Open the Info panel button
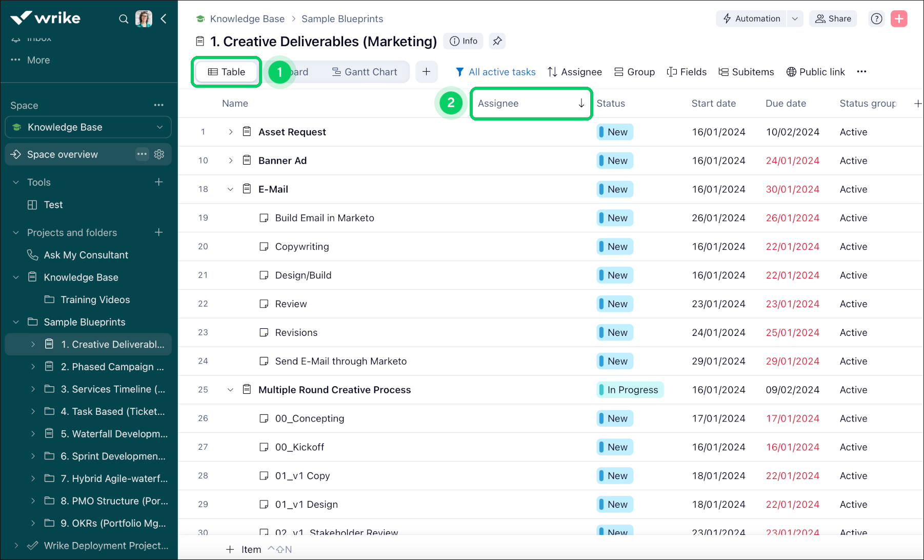The height and width of the screenshot is (560, 924). coord(463,41)
